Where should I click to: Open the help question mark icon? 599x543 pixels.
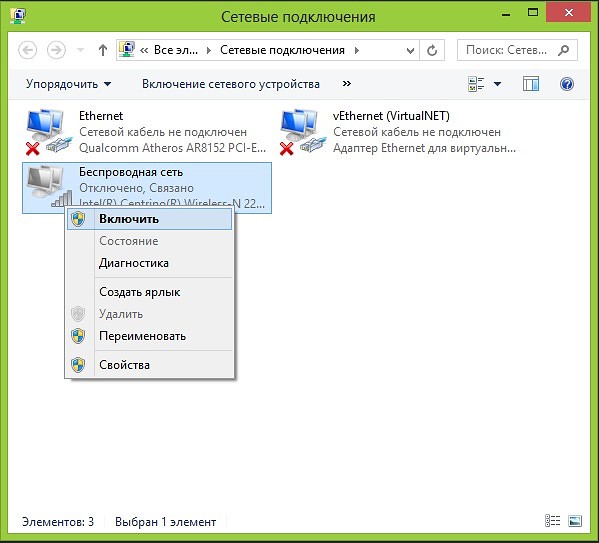(x=567, y=84)
